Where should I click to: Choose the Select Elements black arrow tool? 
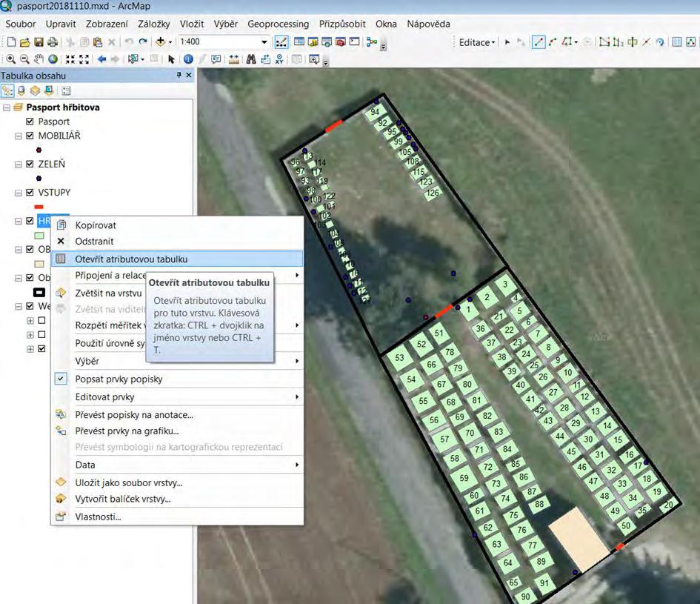(171, 59)
